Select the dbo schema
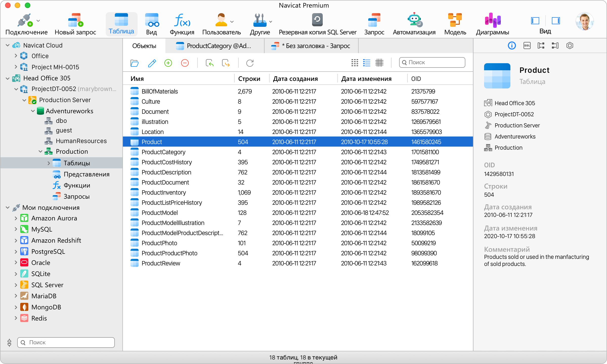The height and width of the screenshot is (364, 607). [x=61, y=121]
